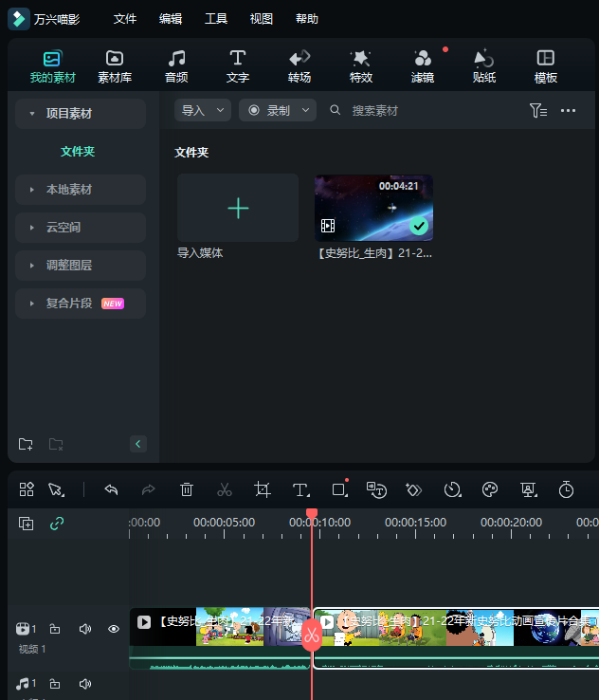
Task: Select the crop tool
Action: tap(263, 489)
